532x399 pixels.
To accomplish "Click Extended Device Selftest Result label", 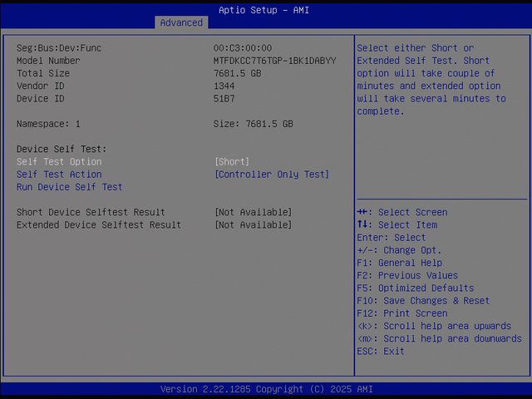I will 99,225.
